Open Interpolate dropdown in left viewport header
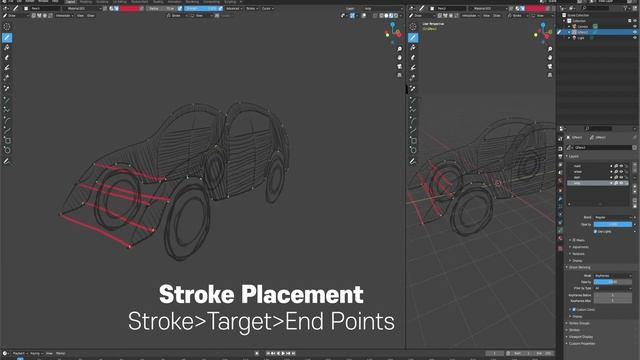Image resolution: width=640 pixels, height=360 pixels. pyautogui.click(x=64, y=16)
